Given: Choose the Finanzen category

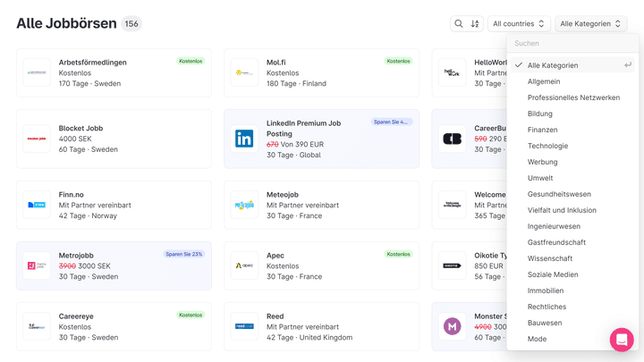Looking at the screenshot, I should pyautogui.click(x=572, y=130).
